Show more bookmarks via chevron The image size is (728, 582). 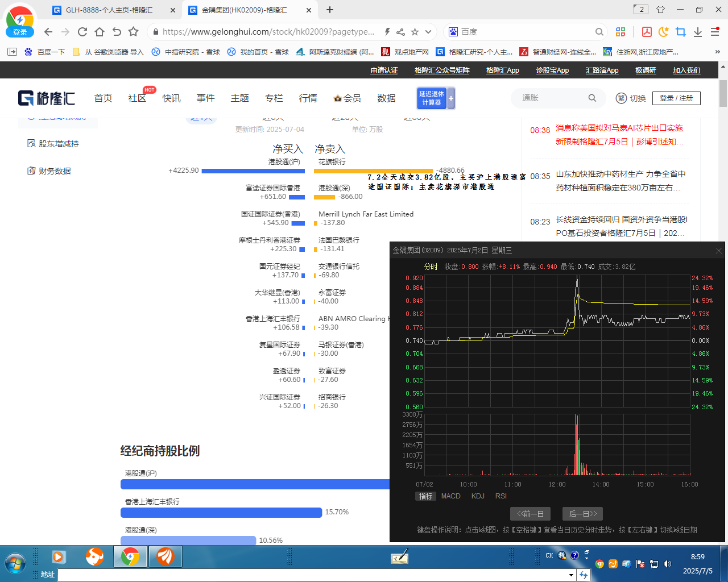(718, 52)
